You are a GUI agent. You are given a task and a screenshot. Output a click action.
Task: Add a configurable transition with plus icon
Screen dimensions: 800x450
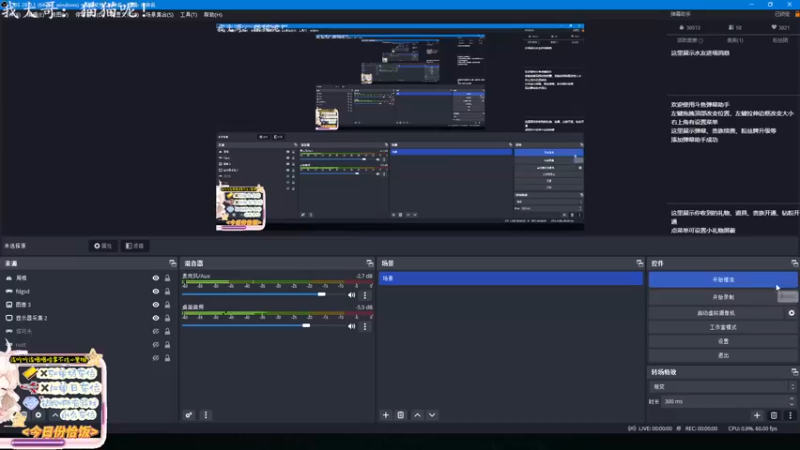(x=757, y=415)
